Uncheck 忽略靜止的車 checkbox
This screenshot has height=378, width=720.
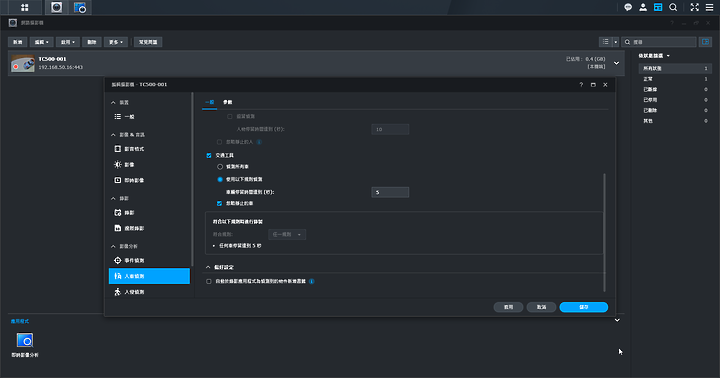[219, 203]
